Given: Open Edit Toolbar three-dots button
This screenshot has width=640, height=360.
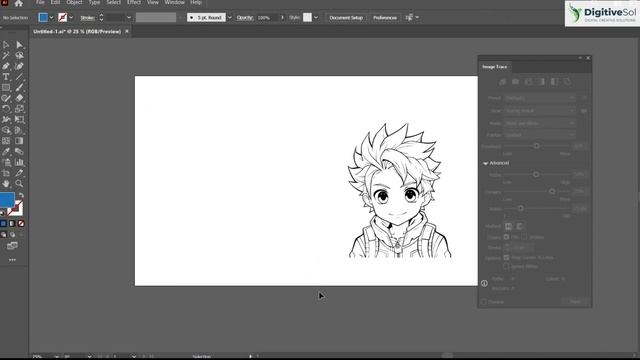Looking at the screenshot, I should click(12, 260).
